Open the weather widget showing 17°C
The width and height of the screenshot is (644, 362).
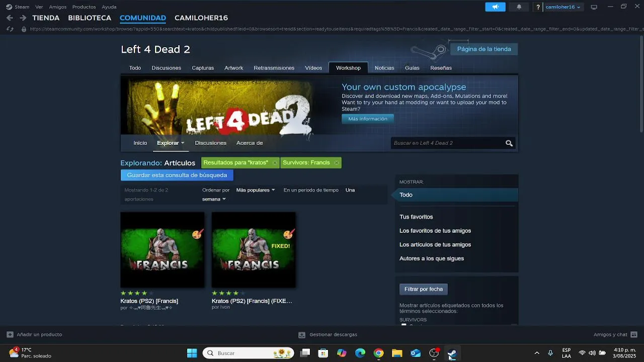[x=30, y=353]
